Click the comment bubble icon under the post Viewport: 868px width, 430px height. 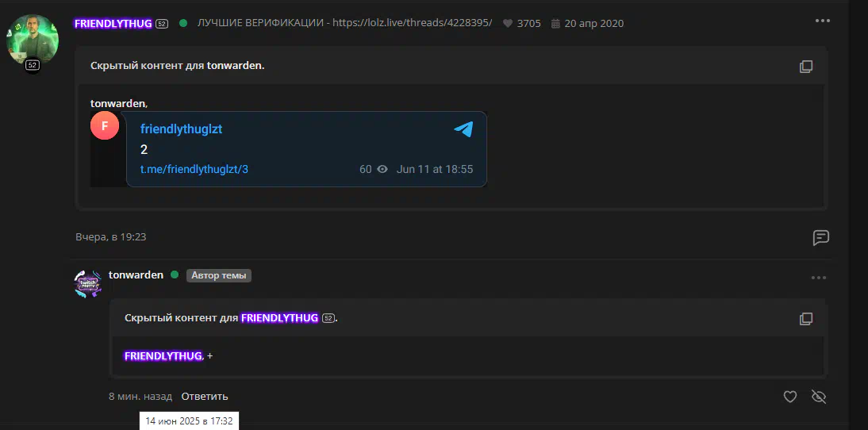(x=820, y=237)
